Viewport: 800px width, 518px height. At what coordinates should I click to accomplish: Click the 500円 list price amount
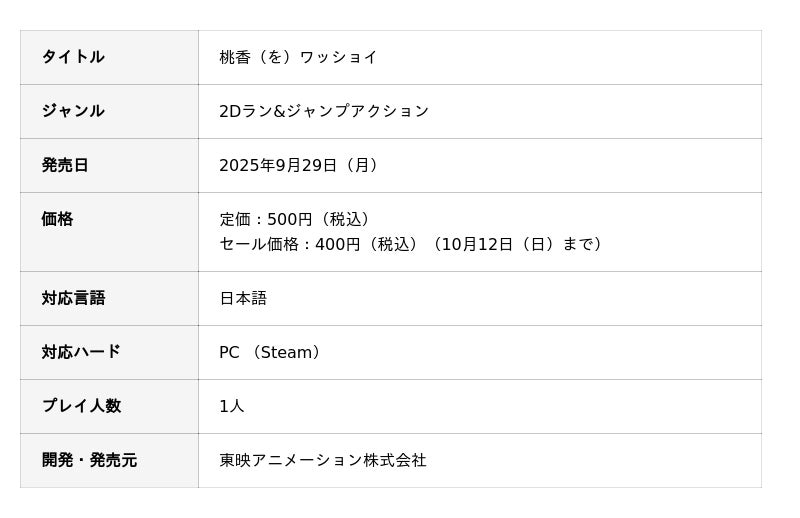290,219
